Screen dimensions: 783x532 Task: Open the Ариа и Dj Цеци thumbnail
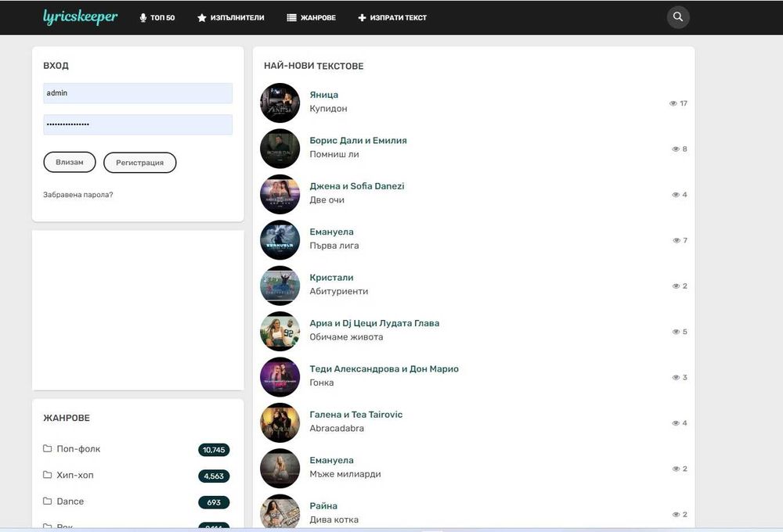click(x=280, y=332)
